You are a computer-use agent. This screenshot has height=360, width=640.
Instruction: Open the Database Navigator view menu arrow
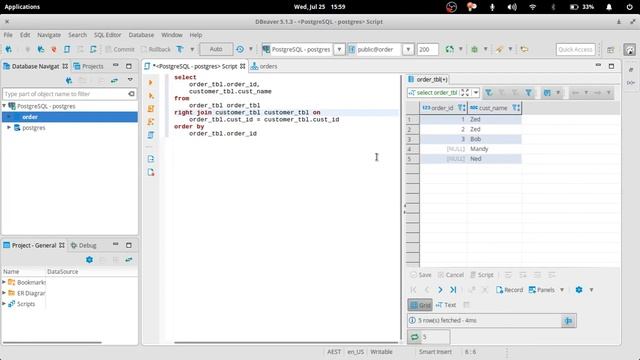click(x=130, y=80)
